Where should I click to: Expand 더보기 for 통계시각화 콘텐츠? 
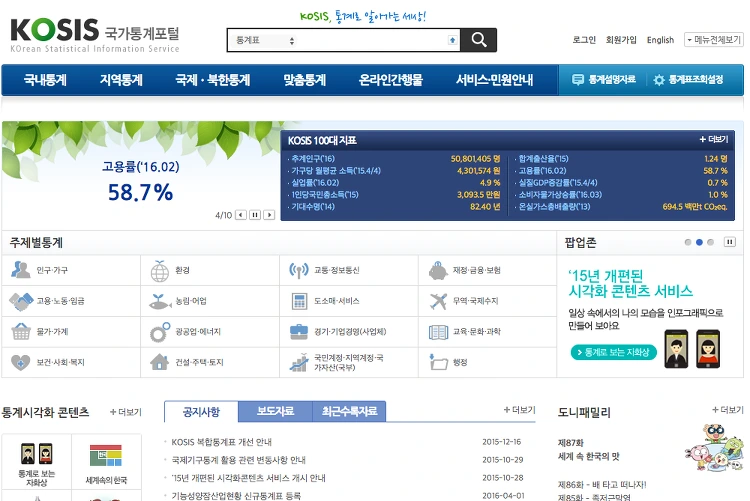(126, 412)
